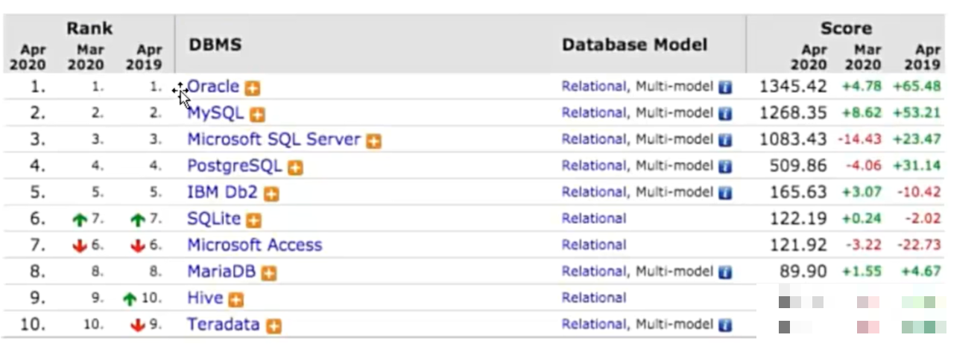Image resolution: width=980 pixels, height=358 pixels.
Task: Click the Relational link in the Microsoft SQL Server row
Action: coord(594,139)
